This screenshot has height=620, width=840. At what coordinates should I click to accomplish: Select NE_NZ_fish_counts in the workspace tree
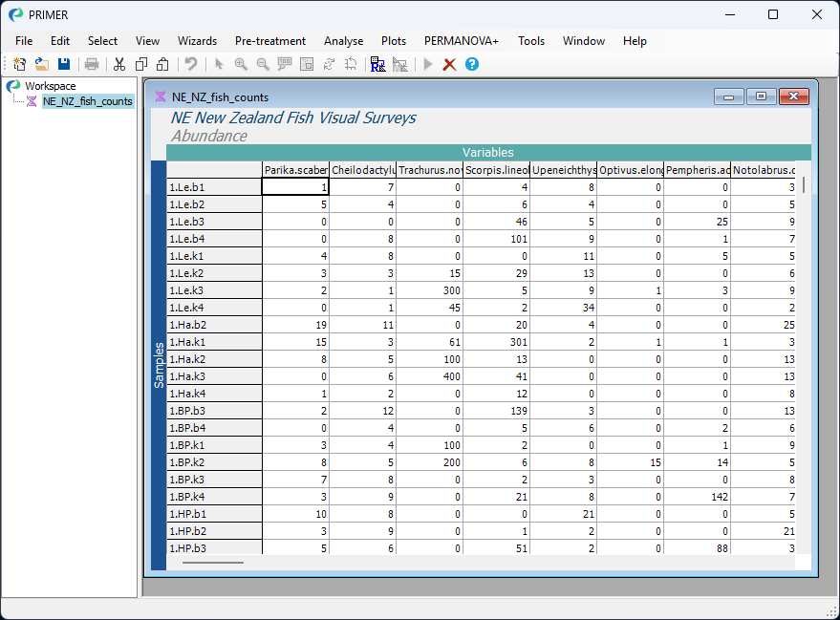[87, 101]
